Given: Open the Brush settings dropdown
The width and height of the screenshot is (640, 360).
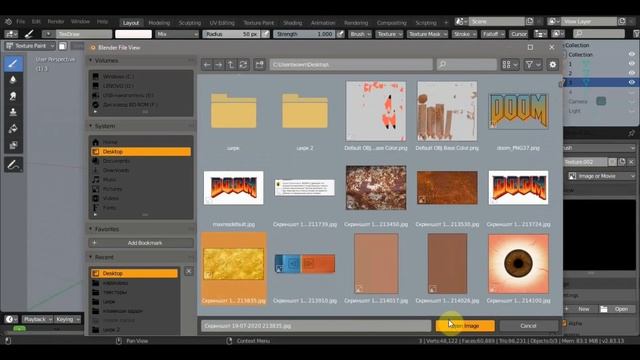Looking at the screenshot, I should [360, 34].
